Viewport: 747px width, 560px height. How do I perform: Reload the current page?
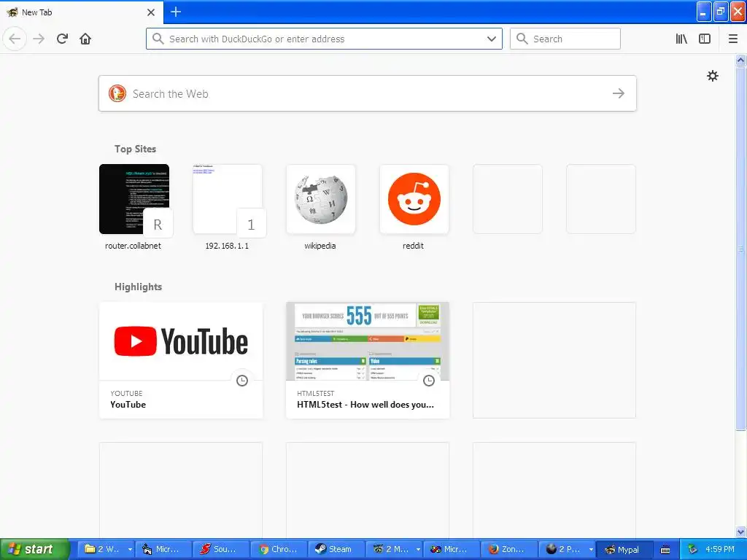[x=63, y=39]
